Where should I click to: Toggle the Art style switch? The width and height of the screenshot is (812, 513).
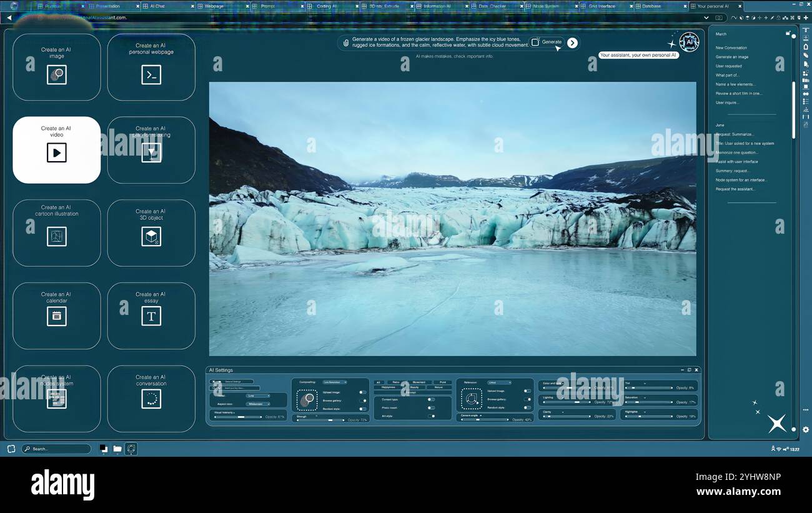coord(431,416)
